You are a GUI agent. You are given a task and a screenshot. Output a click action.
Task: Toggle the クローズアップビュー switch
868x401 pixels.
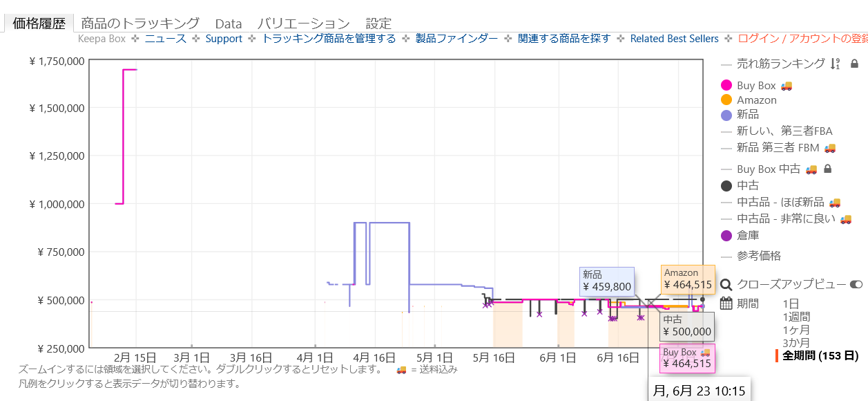(x=856, y=284)
